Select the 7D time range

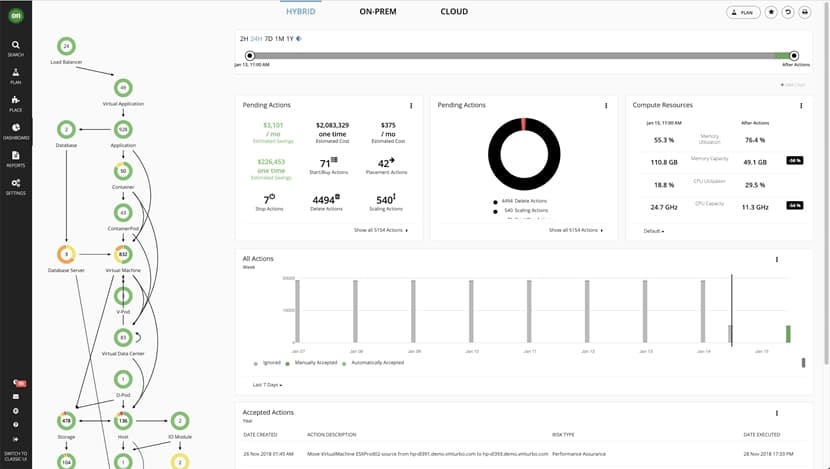click(268, 39)
